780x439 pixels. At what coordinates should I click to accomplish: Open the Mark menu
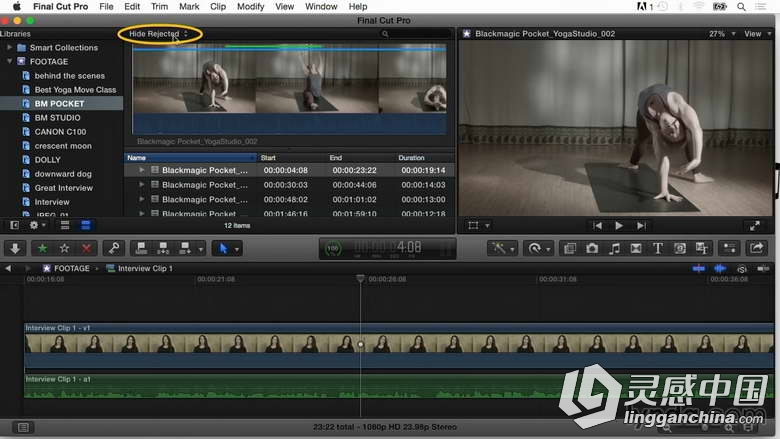tap(189, 6)
